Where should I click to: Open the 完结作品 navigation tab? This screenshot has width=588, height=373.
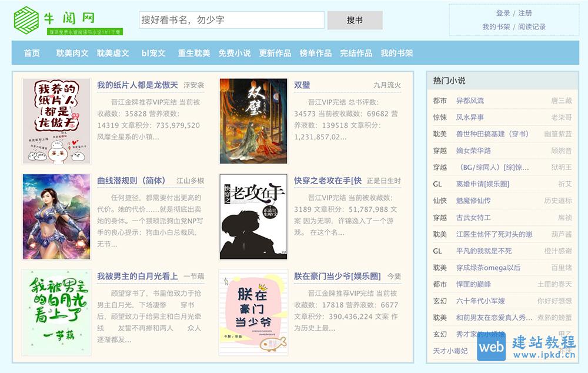[358, 53]
